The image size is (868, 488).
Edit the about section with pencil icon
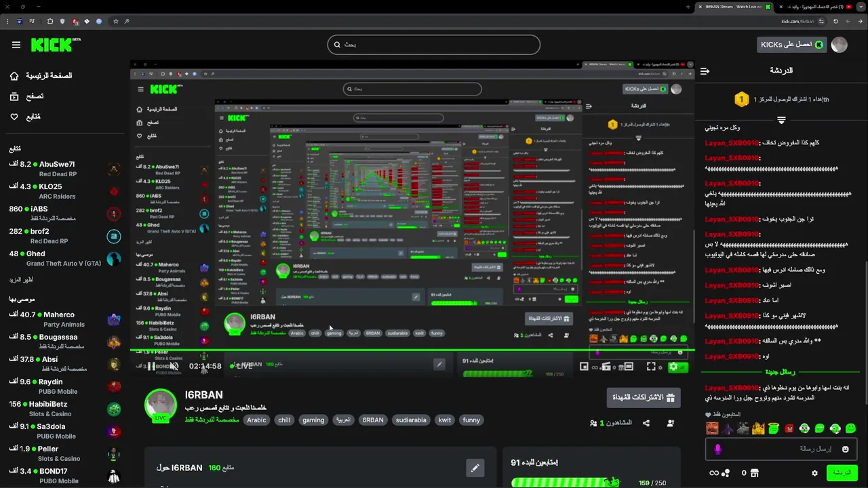pyautogui.click(x=475, y=468)
